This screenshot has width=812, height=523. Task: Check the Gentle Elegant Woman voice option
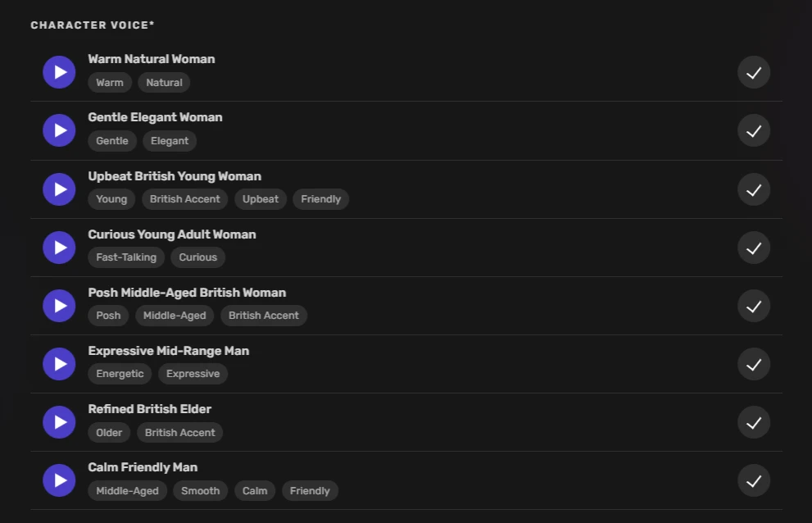(x=754, y=130)
